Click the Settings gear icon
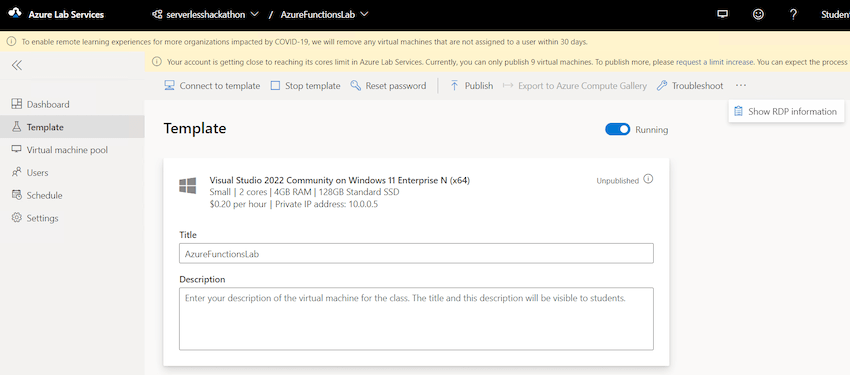Image resolution: width=850 pixels, height=375 pixels. click(17, 218)
